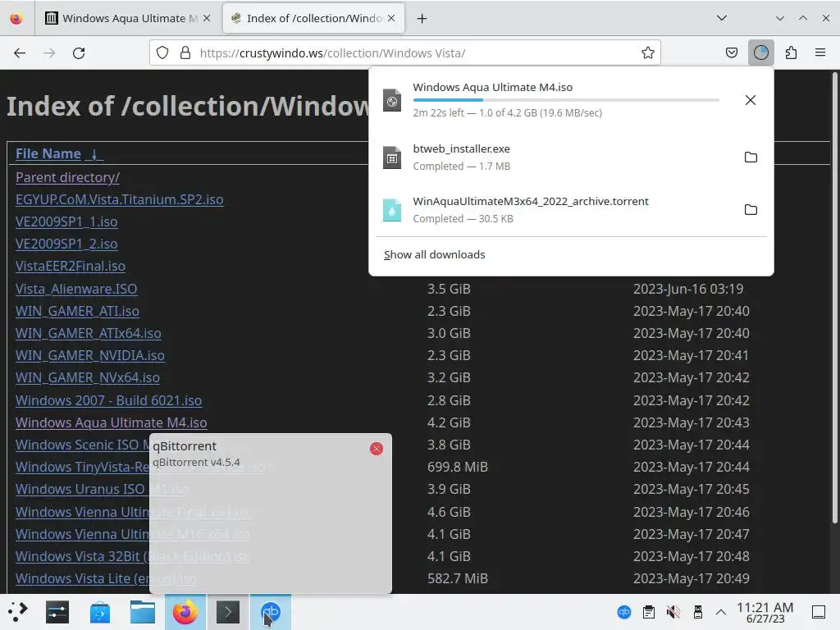Click the Show all downloads entry
840x630 pixels.
coord(435,255)
